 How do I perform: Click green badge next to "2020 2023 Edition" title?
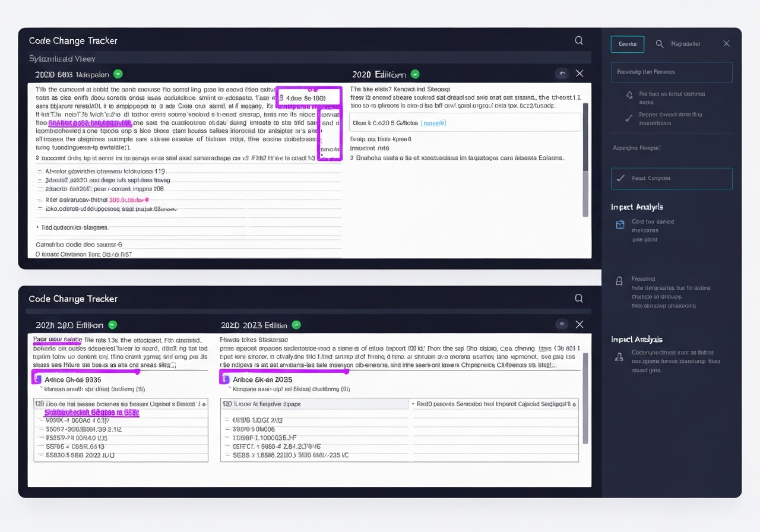point(296,325)
